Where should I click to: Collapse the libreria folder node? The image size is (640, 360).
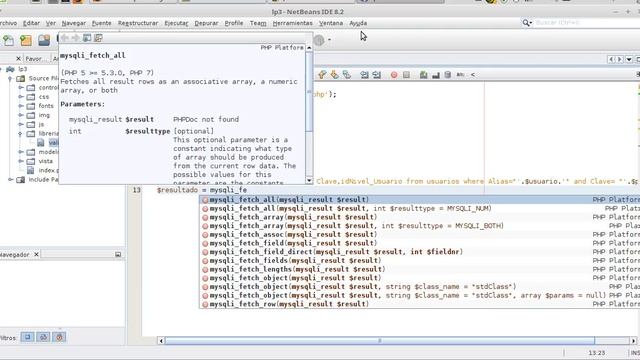[x=21, y=133]
